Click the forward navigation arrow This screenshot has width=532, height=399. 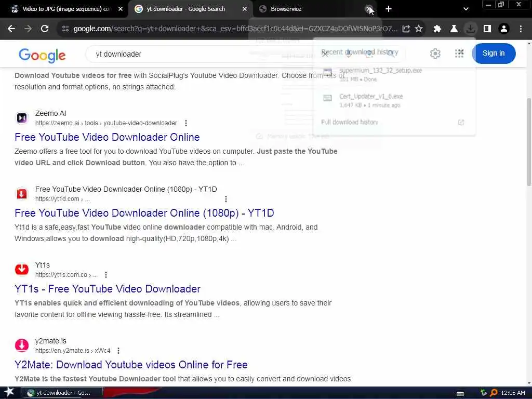(x=28, y=29)
